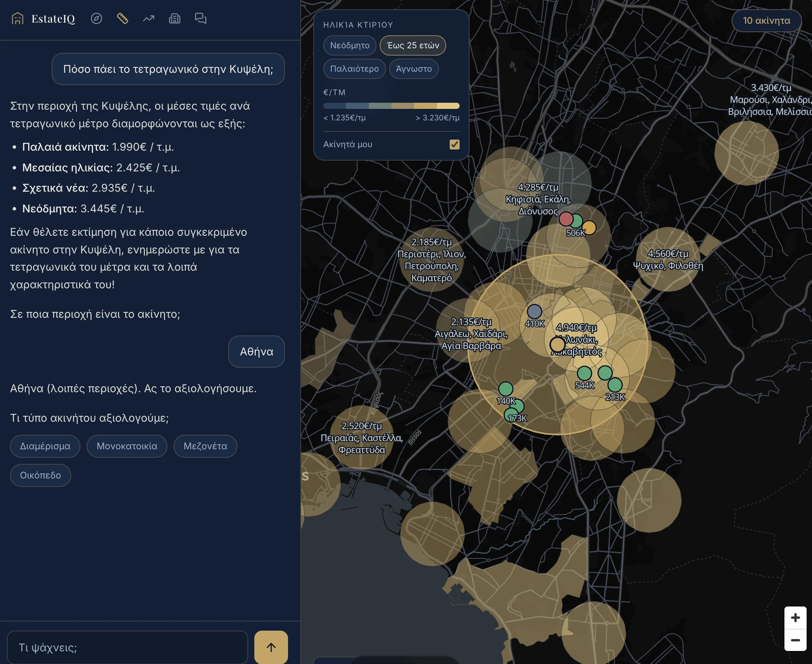Click the 506K property marker
The height and width of the screenshot is (664, 812).
pyautogui.click(x=576, y=222)
